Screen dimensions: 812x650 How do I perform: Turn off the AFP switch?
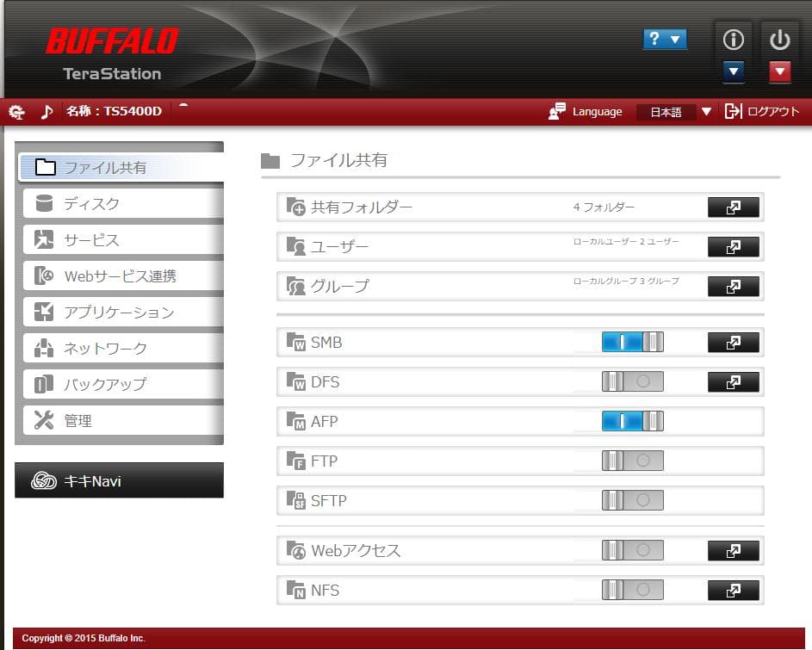point(634,421)
